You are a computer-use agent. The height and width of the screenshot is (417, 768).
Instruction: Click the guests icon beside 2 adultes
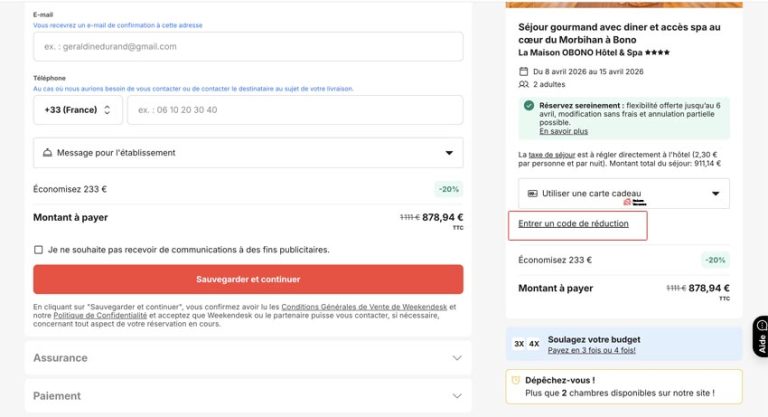click(x=524, y=85)
